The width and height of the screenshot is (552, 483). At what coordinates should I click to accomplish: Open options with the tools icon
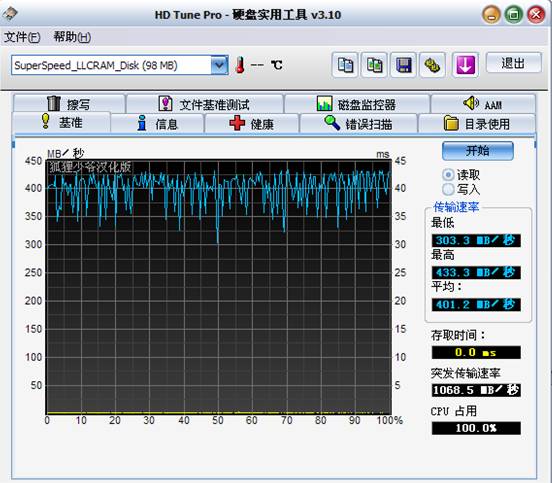pos(432,65)
